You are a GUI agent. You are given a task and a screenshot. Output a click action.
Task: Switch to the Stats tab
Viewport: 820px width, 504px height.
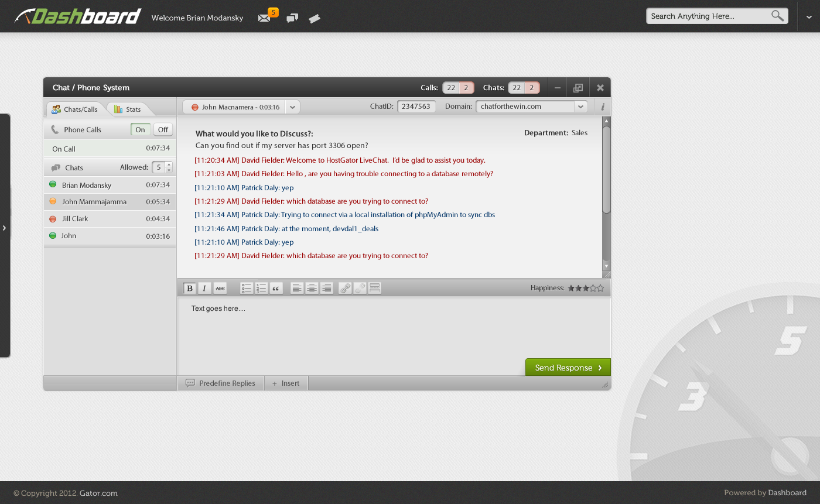(x=128, y=109)
